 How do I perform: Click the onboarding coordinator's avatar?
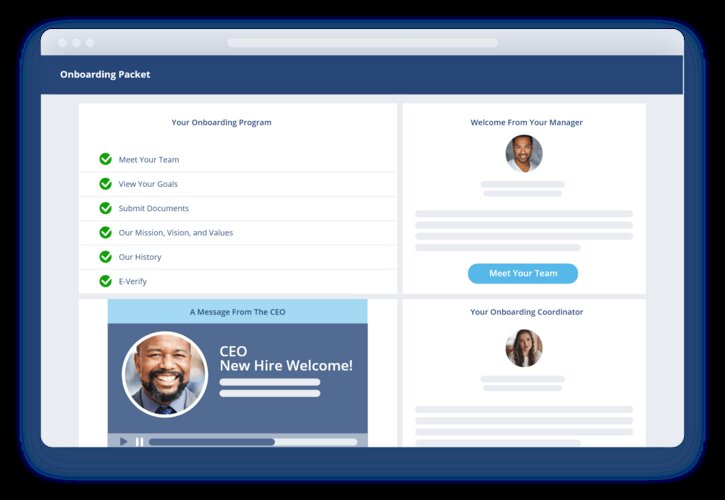coord(524,348)
